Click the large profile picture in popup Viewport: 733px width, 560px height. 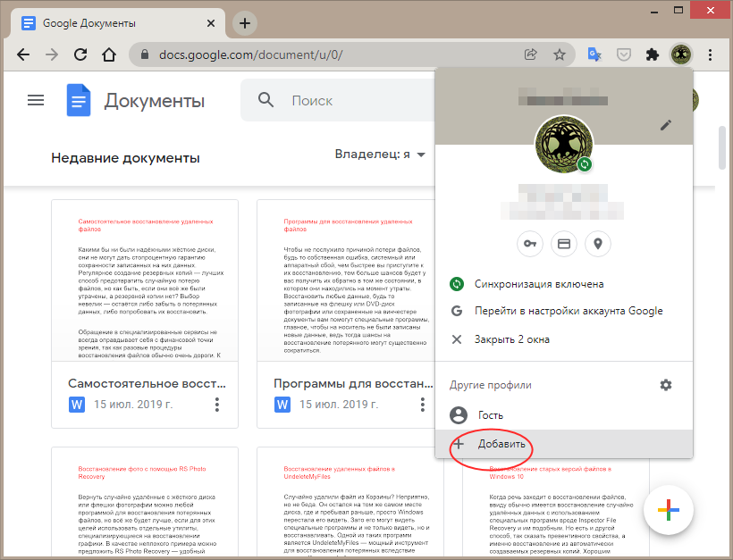coord(564,145)
